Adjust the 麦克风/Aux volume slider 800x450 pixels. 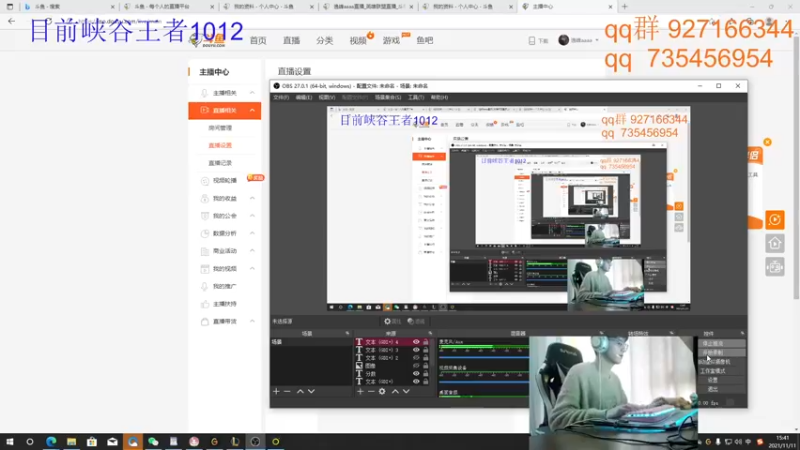tap(483, 357)
